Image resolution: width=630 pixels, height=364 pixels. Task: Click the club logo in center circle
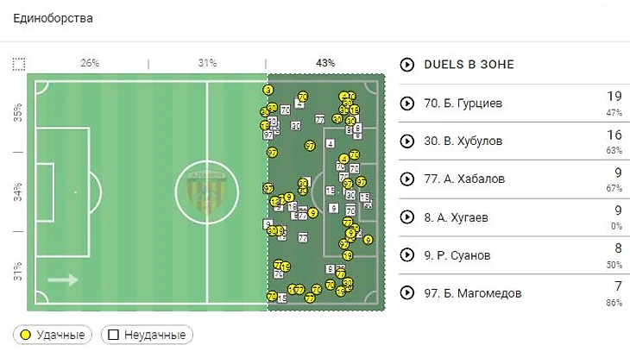(207, 192)
